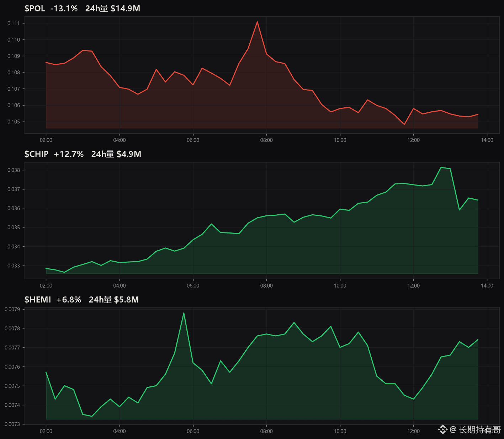Viewport: 504px width, 439px height.
Task: Click 06:00 on the $POL time axis
Action: coord(193,140)
